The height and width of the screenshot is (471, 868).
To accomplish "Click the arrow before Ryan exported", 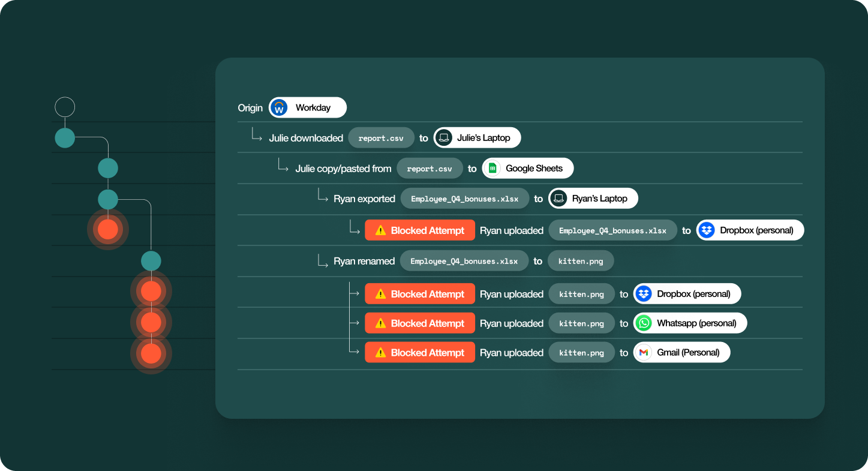I will tap(323, 196).
